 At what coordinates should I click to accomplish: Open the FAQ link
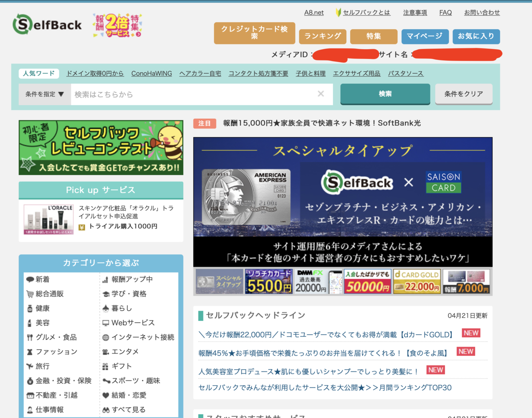coord(446,12)
